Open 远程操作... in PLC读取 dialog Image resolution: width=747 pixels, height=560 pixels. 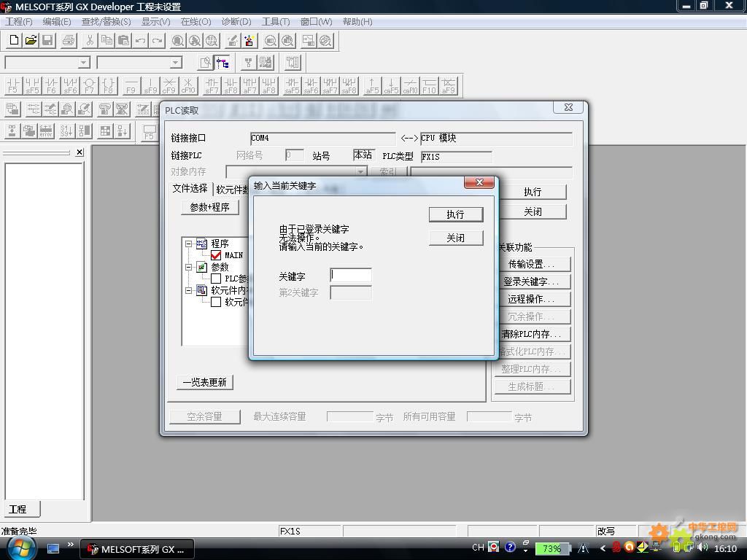coord(532,299)
